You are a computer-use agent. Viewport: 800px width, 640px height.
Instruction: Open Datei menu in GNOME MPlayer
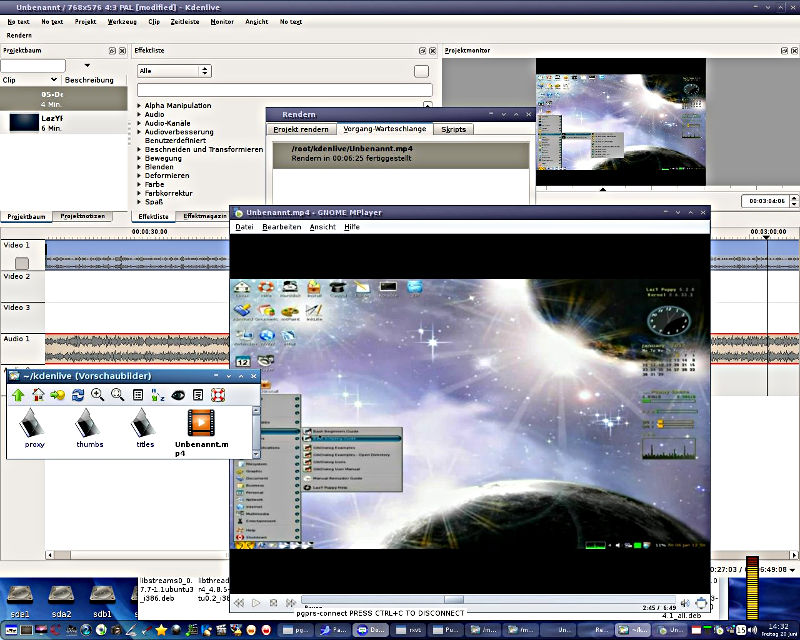pyautogui.click(x=244, y=227)
